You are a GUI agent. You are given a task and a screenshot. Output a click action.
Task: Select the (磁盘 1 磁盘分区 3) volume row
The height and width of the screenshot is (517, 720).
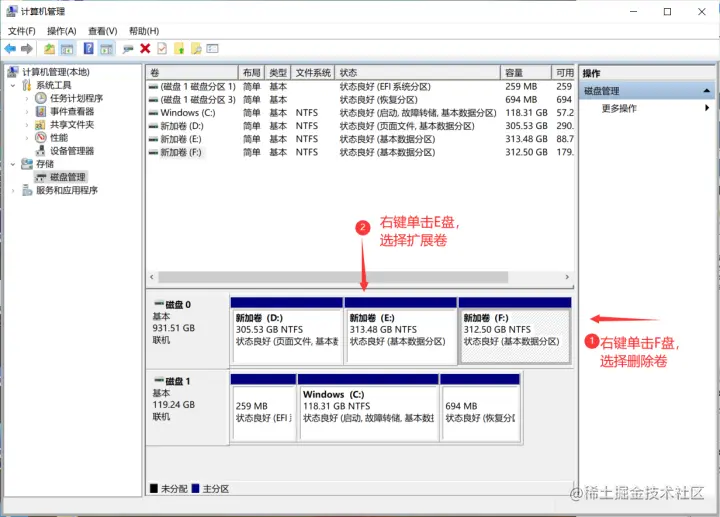[360, 100]
